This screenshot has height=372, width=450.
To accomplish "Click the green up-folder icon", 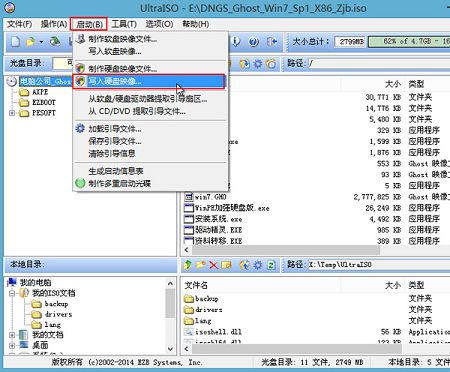I will pos(188,265).
